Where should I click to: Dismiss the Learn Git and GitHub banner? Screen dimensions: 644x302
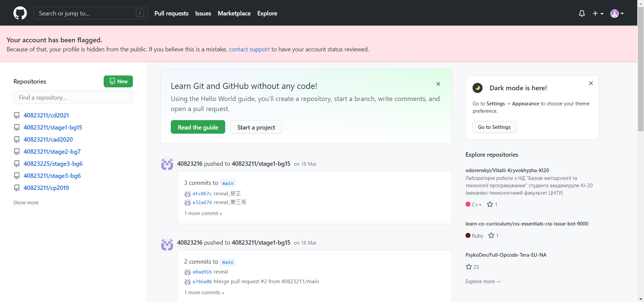(x=438, y=84)
